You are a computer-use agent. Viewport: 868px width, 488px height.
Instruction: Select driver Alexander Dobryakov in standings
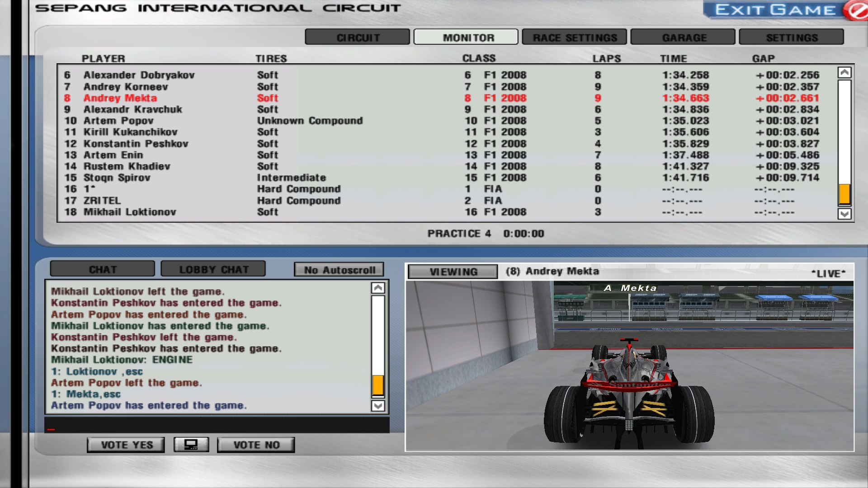tap(139, 75)
